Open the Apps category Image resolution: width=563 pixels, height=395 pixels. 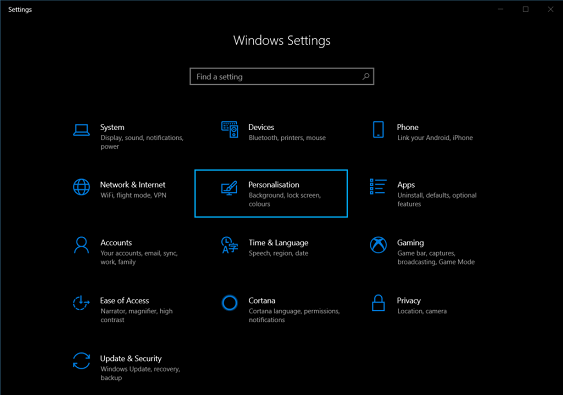pos(406,185)
